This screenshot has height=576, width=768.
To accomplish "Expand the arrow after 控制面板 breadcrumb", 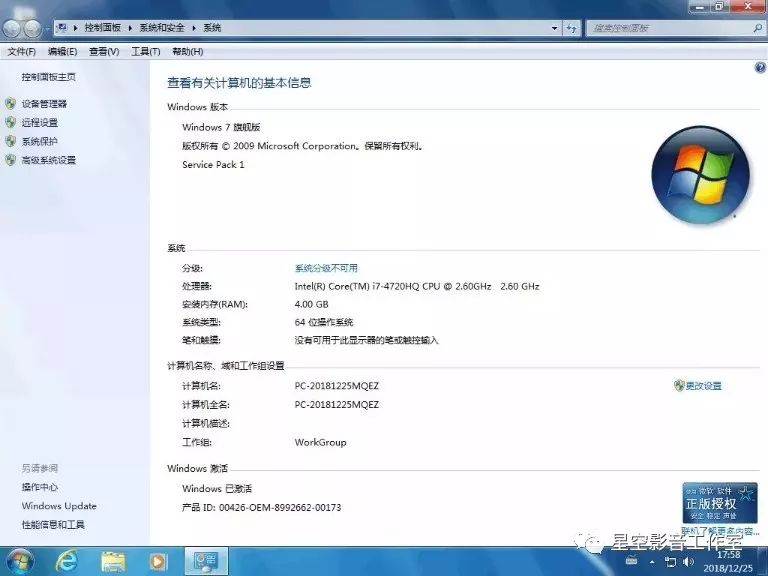I will pyautogui.click(x=130, y=28).
